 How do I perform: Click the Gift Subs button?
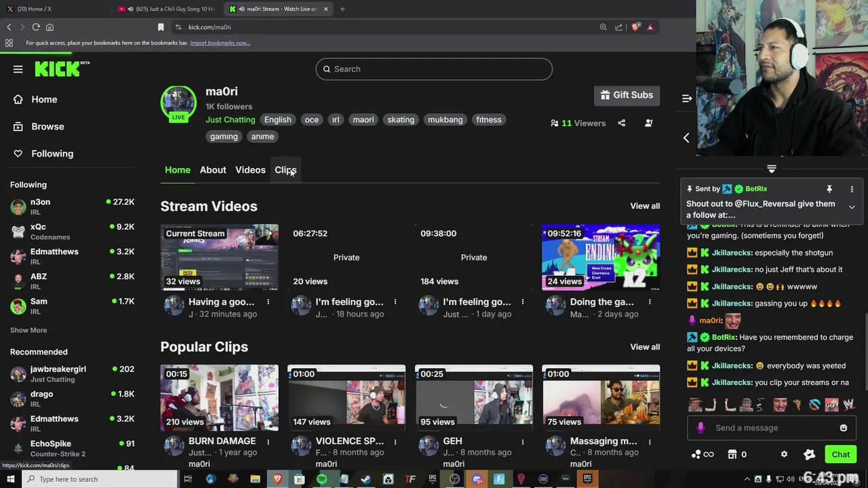click(627, 96)
